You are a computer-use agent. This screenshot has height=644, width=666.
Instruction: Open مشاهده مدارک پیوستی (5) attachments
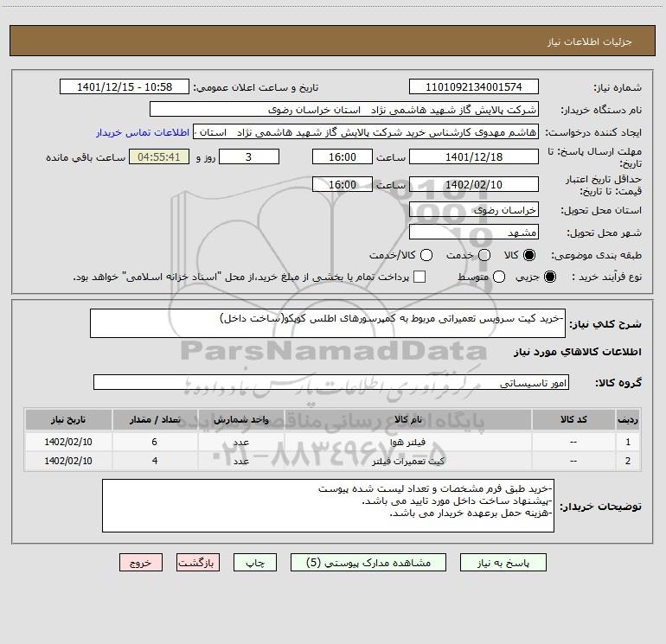(368, 563)
